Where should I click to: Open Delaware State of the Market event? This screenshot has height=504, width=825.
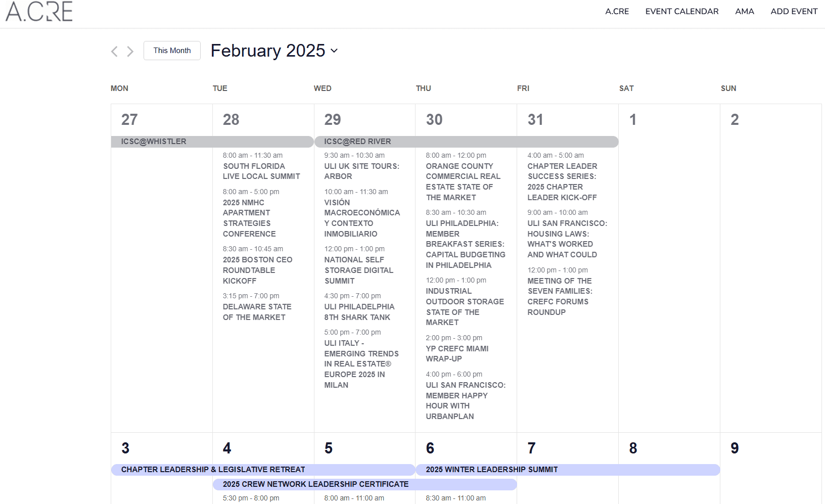(257, 312)
